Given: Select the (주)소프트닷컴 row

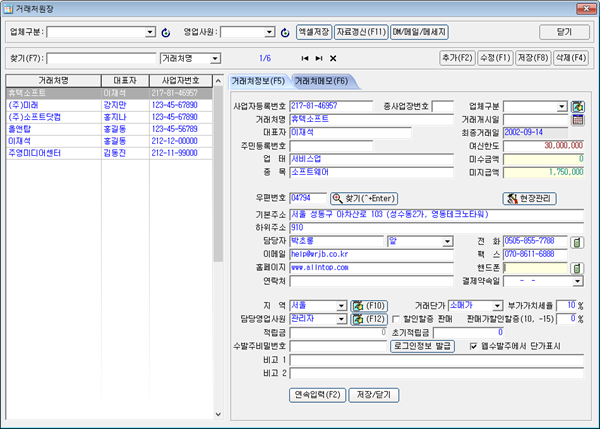Looking at the screenshot, I should click(109, 117).
